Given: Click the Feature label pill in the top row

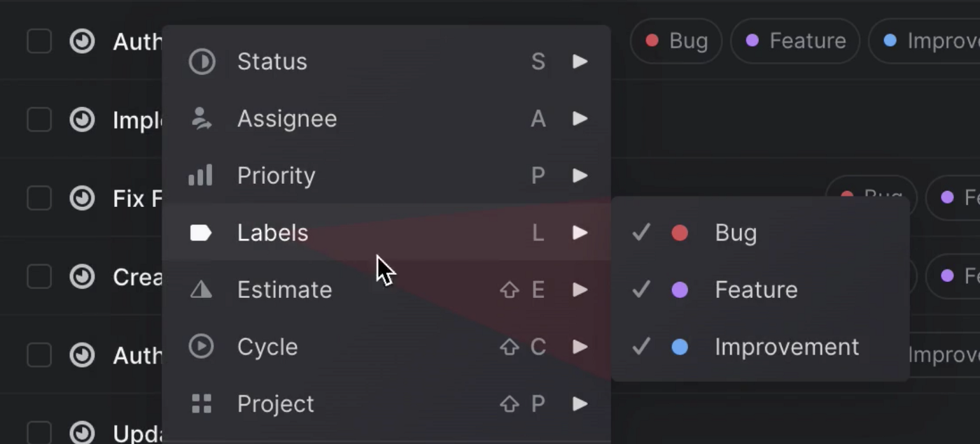Looking at the screenshot, I should 795,41.
